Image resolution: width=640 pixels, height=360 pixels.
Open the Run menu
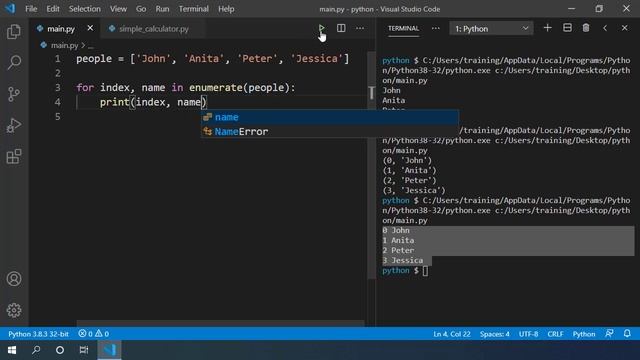pos(162,9)
